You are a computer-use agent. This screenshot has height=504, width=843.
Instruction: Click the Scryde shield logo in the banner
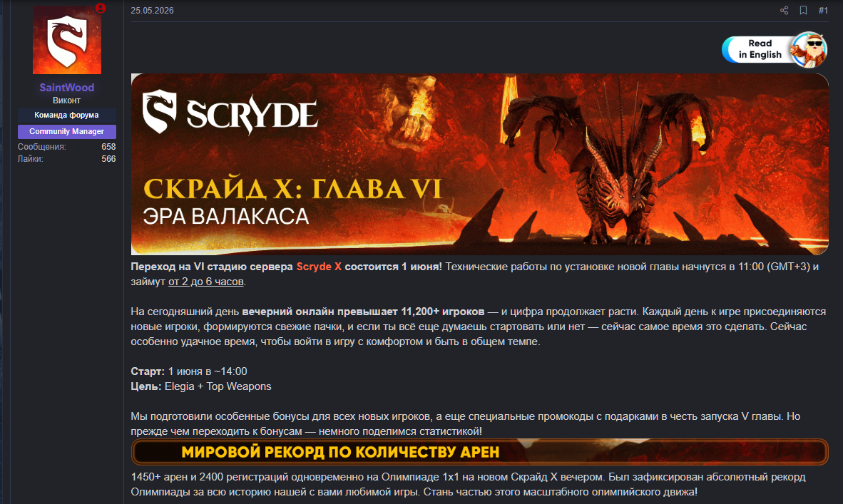click(x=160, y=112)
